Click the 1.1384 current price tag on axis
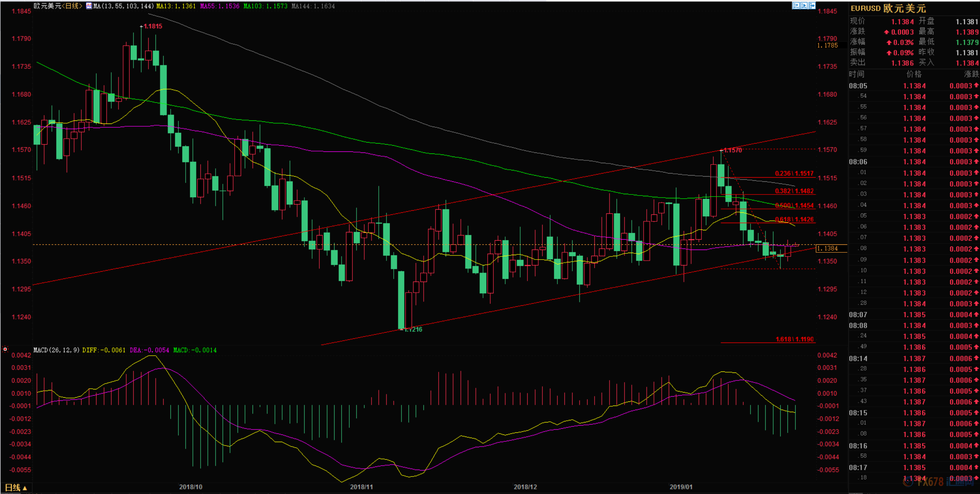This screenshot has height=494, width=980. click(x=832, y=248)
